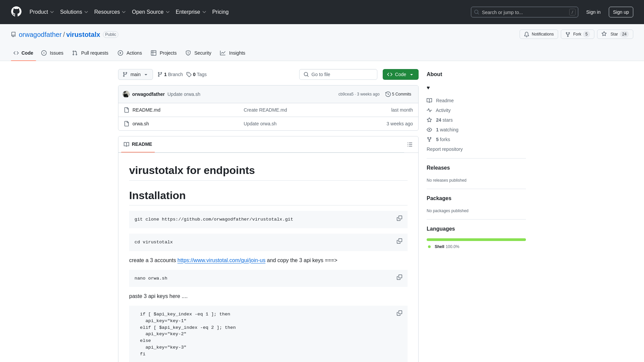The height and width of the screenshot is (362, 644).
Task: Switch to the Pull requests tab
Action: pyautogui.click(x=90, y=53)
